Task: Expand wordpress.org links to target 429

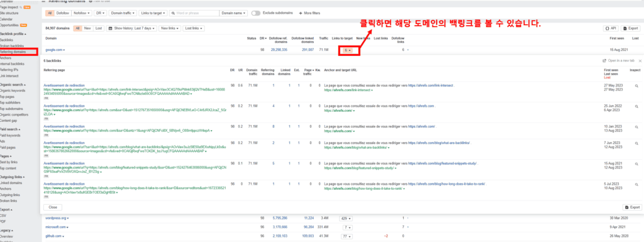Action: 347,219
